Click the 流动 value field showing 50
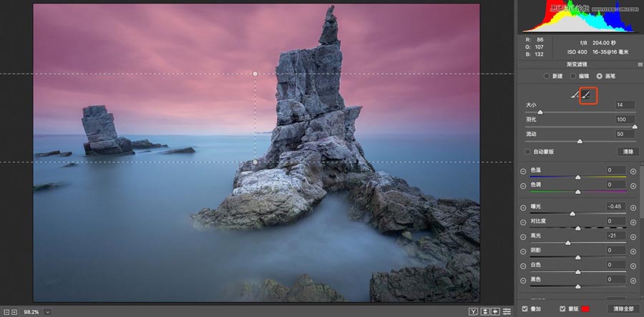The height and width of the screenshot is (317, 644). 625,135
